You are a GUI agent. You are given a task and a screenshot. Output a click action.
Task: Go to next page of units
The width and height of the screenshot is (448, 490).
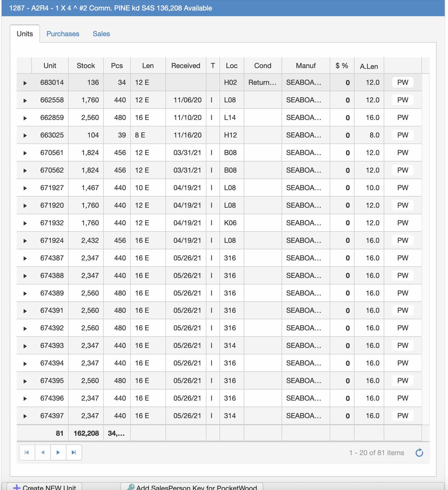click(x=58, y=452)
